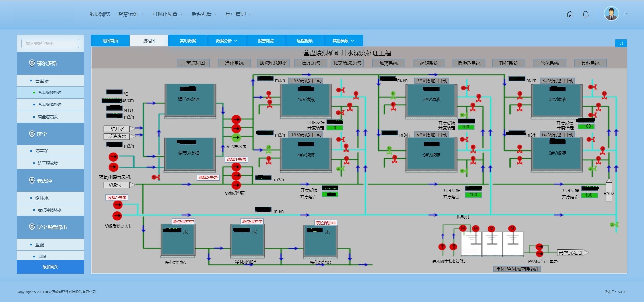
Task: Click the lowest red V池反洗泵 pump icon
Action: tap(236, 185)
